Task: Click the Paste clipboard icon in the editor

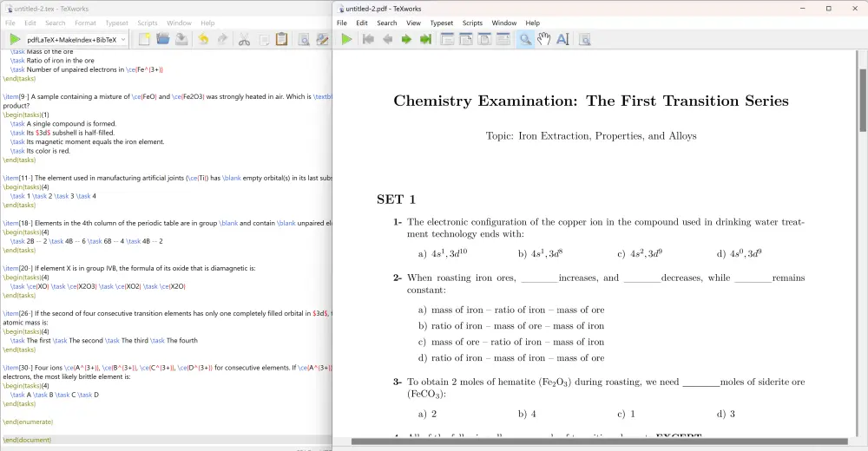Action: (282, 39)
